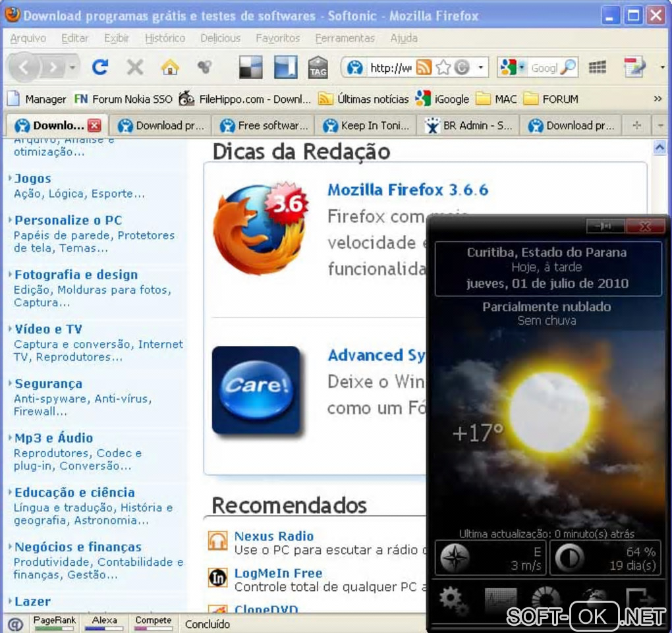Go to the Home page icon
The width and height of the screenshot is (672, 633).
[x=170, y=67]
